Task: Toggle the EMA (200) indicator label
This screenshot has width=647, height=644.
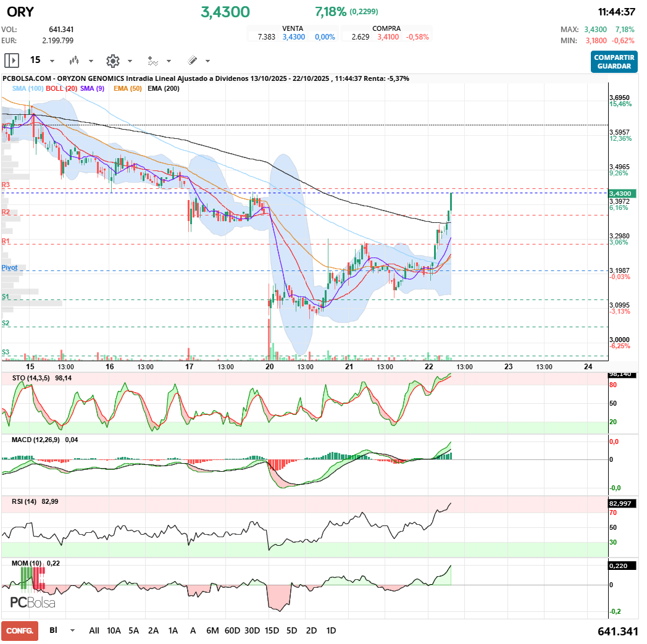Action: click(164, 89)
